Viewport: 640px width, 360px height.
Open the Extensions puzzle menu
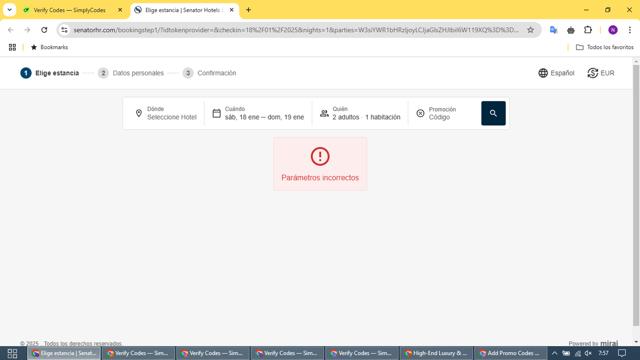tap(588, 30)
